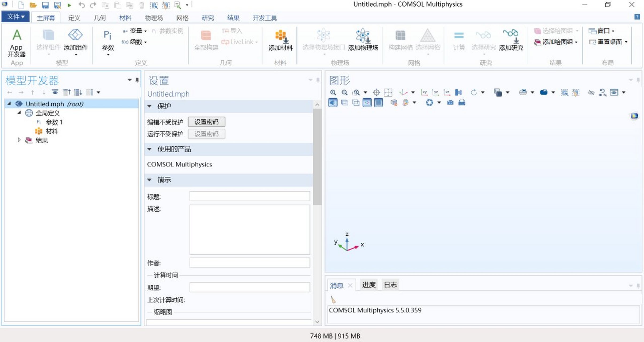Click 设置密码 button for 编辑不受保护
The image size is (644, 342).
(x=206, y=122)
